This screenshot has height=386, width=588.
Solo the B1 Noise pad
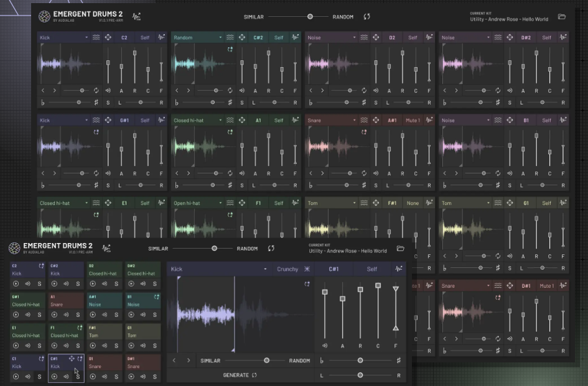[x=154, y=315]
